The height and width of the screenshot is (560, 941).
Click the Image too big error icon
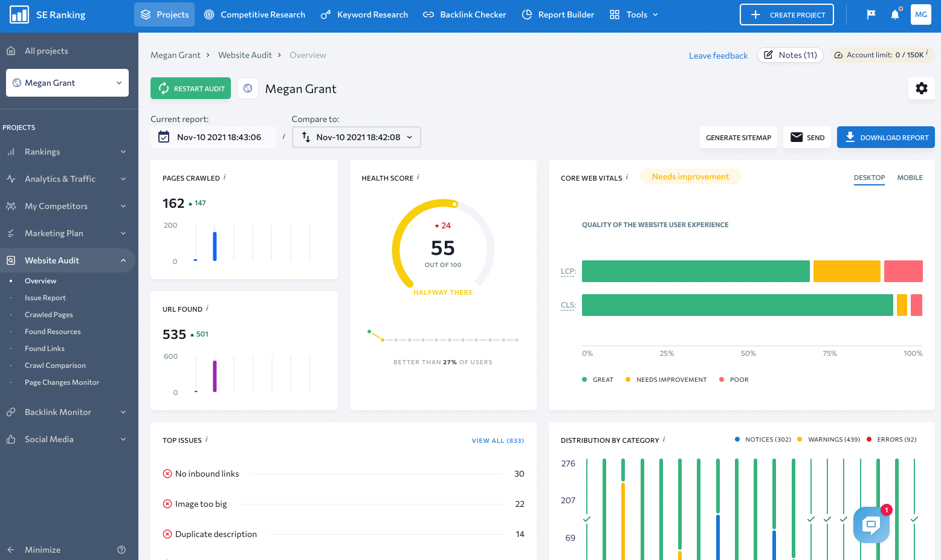click(x=167, y=504)
